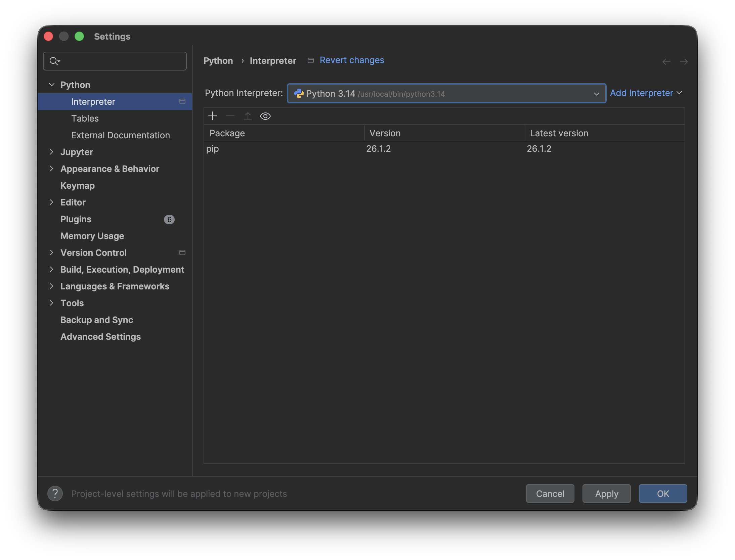This screenshot has height=560, width=735.
Task: Expand Build, Execution, Deployment group
Action: pyautogui.click(x=52, y=269)
